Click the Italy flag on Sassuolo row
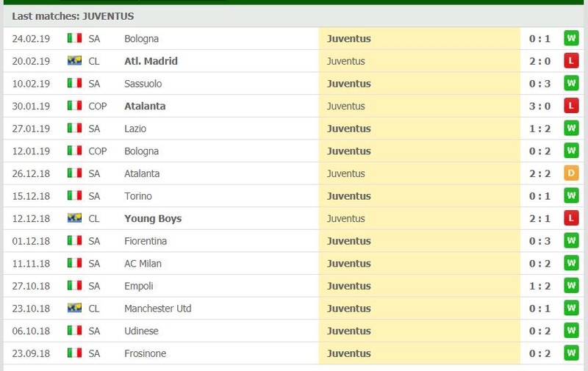Viewport: 588px width, 371px height. [75, 83]
